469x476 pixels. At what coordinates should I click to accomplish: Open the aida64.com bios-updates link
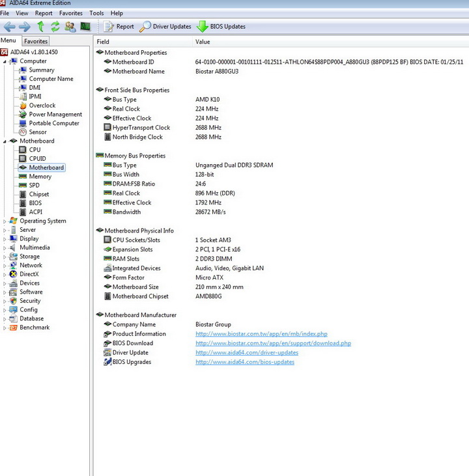[x=245, y=362]
